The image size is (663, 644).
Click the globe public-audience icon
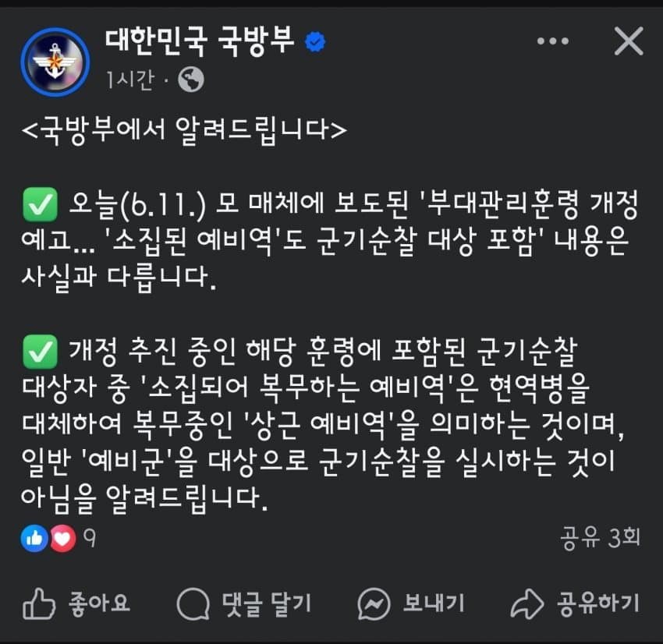click(191, 79)
